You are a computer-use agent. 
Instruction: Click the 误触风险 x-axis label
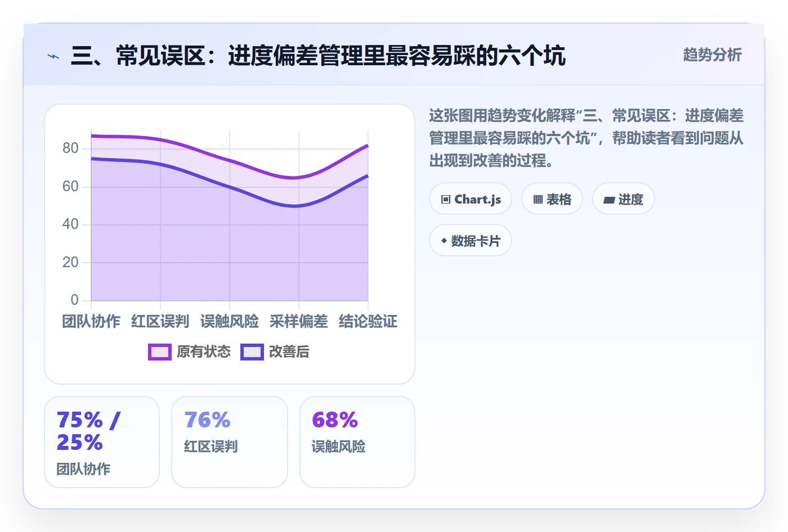point(230,322)
